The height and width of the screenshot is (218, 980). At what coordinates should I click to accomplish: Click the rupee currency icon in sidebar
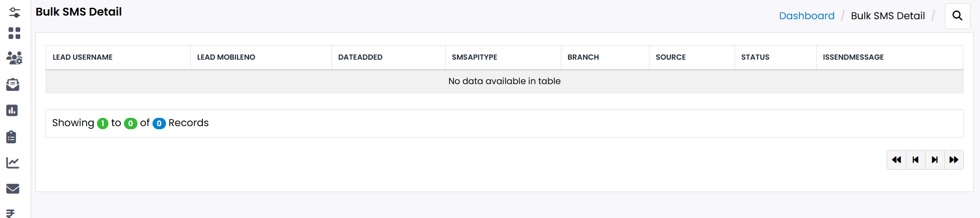[10, 213]
